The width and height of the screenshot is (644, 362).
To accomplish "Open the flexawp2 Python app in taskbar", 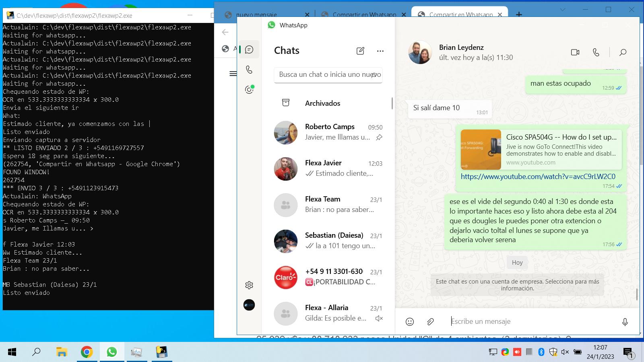I will [x=161, y=352].
